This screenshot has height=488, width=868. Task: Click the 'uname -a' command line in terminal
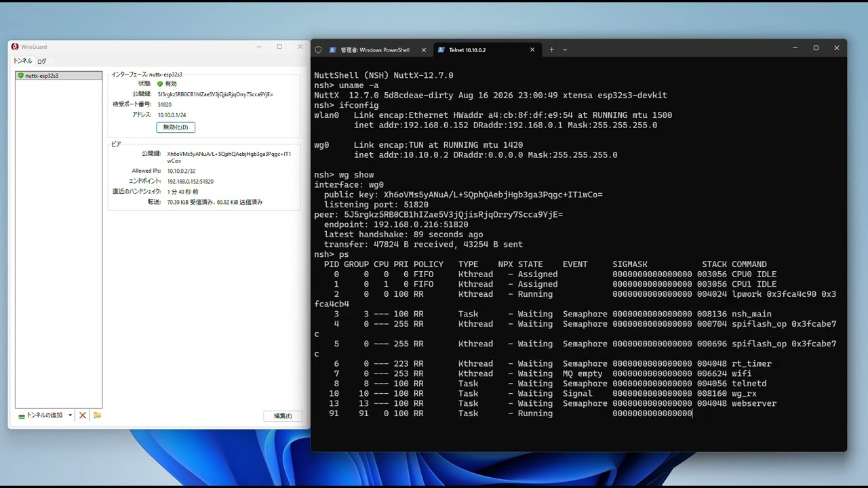[x=347, y=85]
